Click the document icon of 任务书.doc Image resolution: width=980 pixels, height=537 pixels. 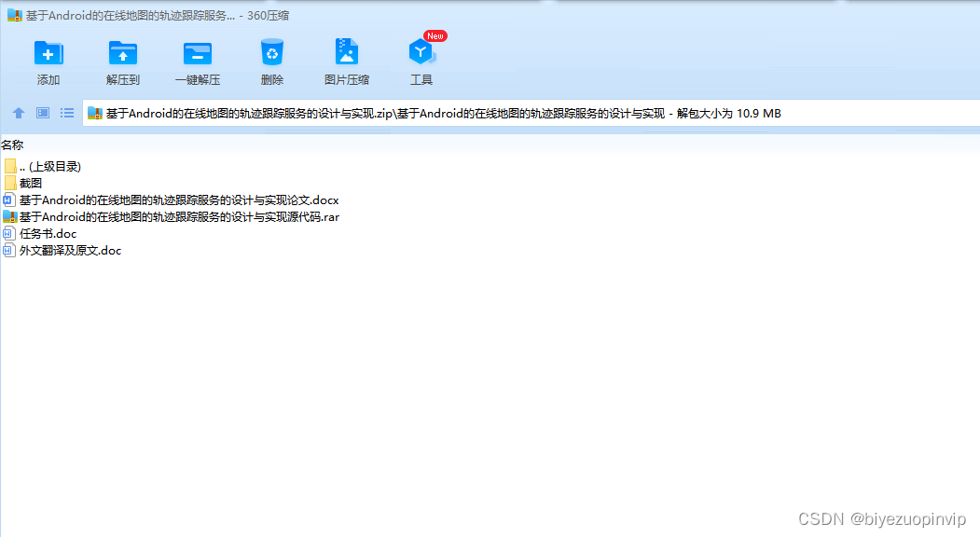(8, 234)
